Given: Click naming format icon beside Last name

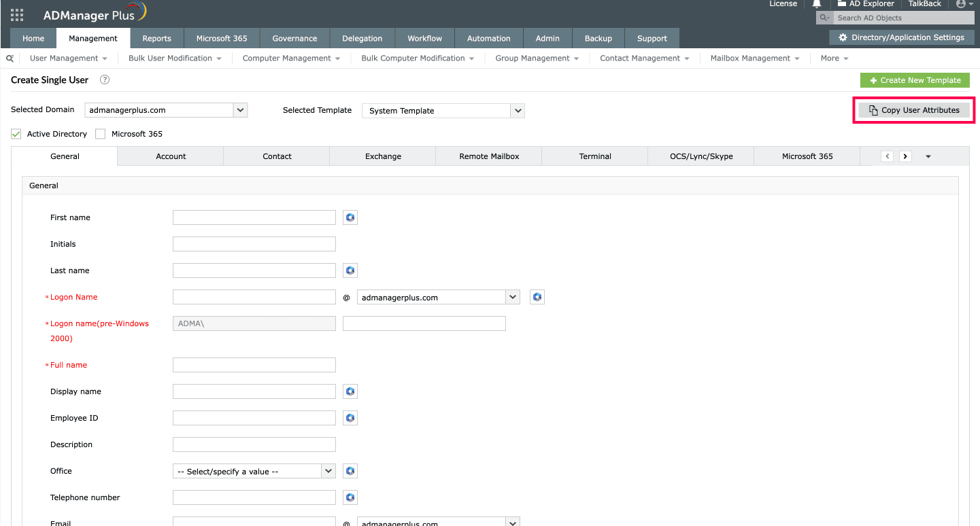Looking at the screenshot, I should coord(350,270).
